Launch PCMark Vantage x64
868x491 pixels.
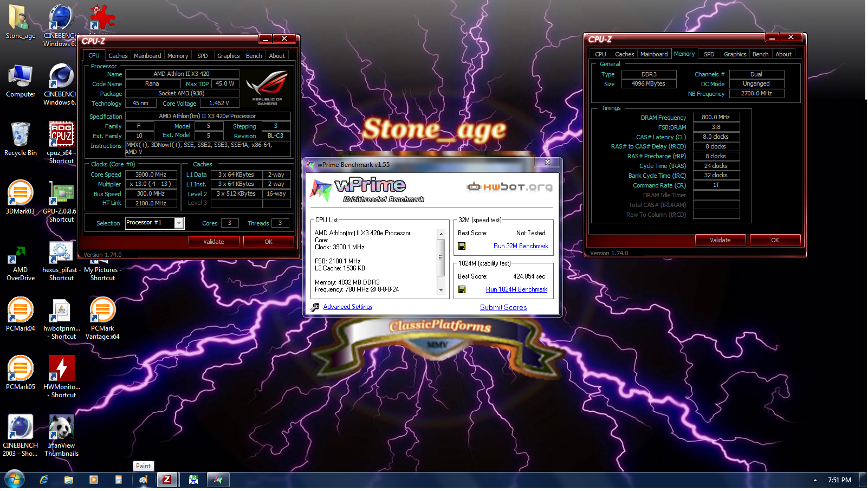point(102,319)
